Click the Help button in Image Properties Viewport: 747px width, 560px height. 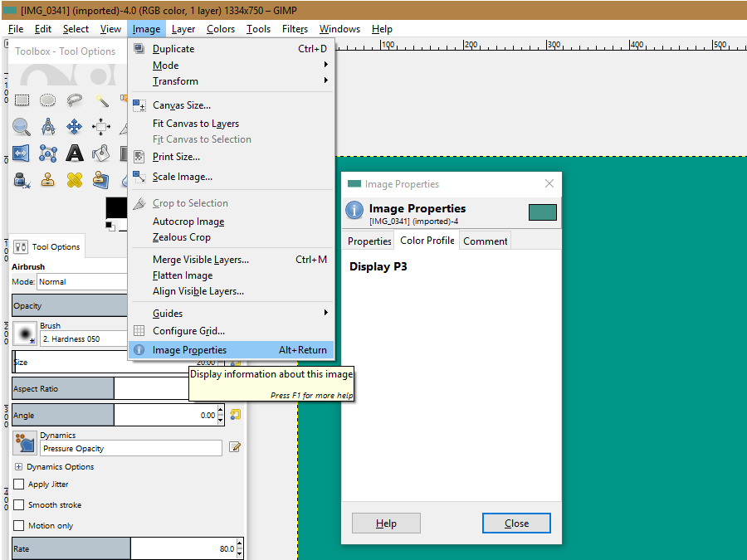click(386, 523)
